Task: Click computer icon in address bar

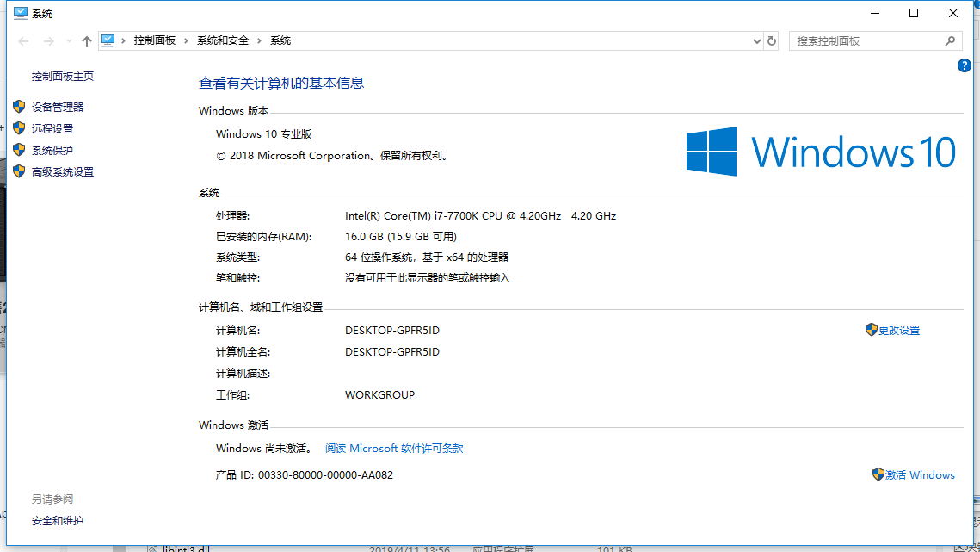Action: [108, 40]
